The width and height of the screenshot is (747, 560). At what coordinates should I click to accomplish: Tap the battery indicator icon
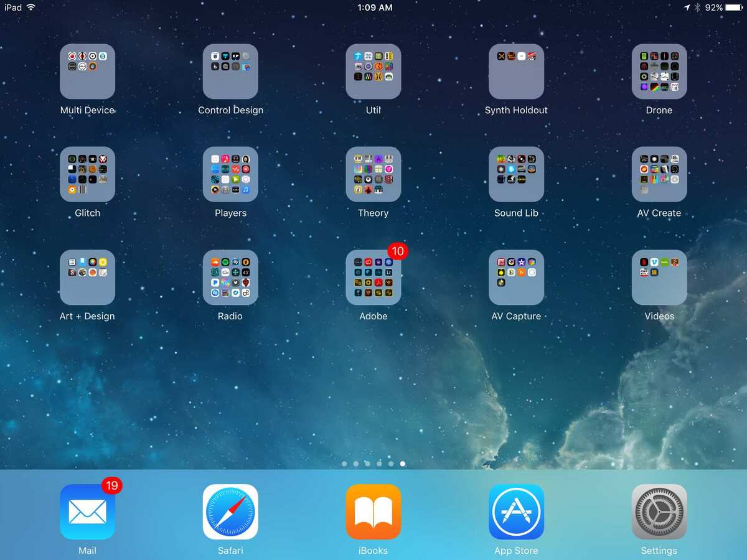(x=735, y=7)
